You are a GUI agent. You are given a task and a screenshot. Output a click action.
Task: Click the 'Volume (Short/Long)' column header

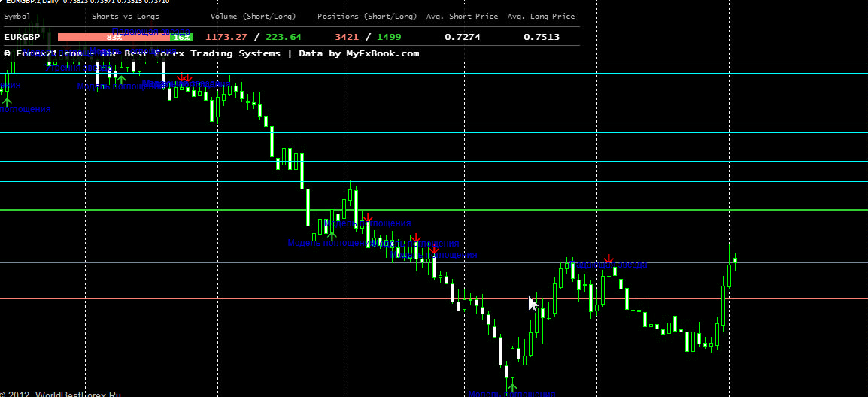click(253, 16)
